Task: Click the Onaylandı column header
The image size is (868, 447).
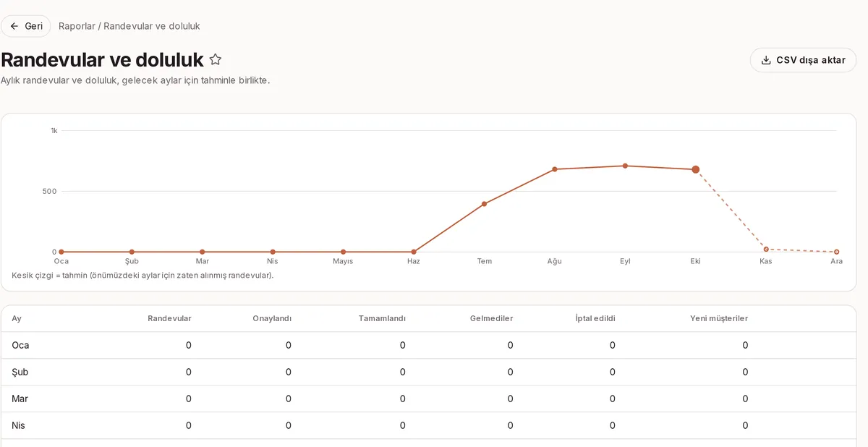Action: pos(272,318)
